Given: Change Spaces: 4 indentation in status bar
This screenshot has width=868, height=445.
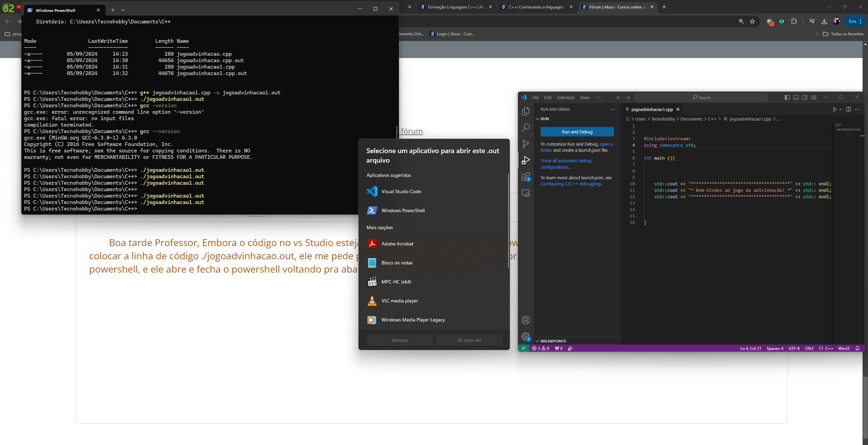Looking at the screenshot, I should (775, 348).
